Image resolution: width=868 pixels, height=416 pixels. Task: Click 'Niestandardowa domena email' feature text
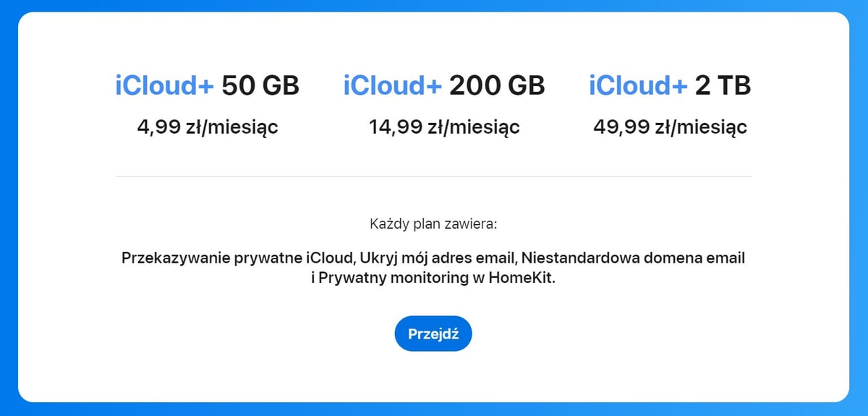(x=633, y=258)
